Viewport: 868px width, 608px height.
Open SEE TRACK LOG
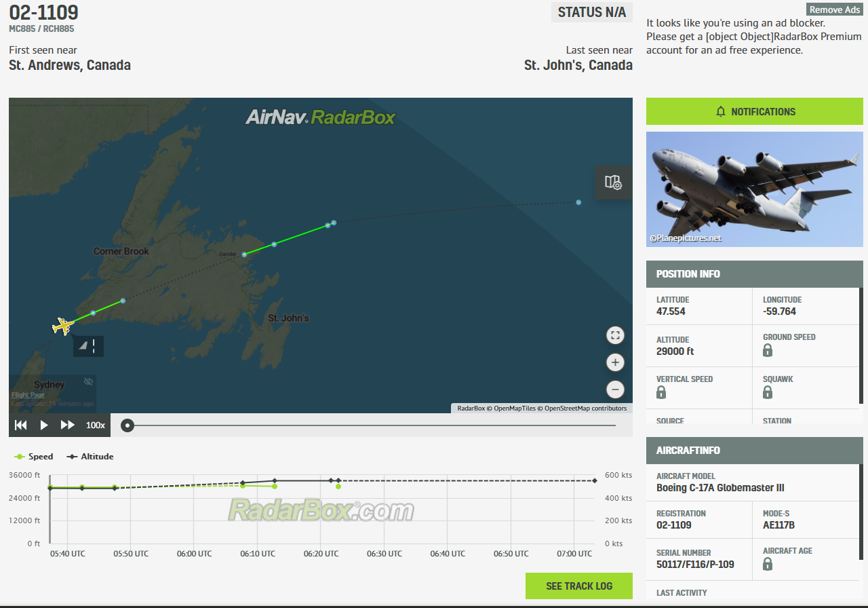tap(579, 586)
